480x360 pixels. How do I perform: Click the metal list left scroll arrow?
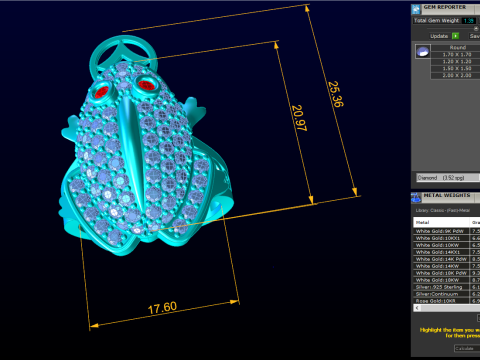pos(417,308)
